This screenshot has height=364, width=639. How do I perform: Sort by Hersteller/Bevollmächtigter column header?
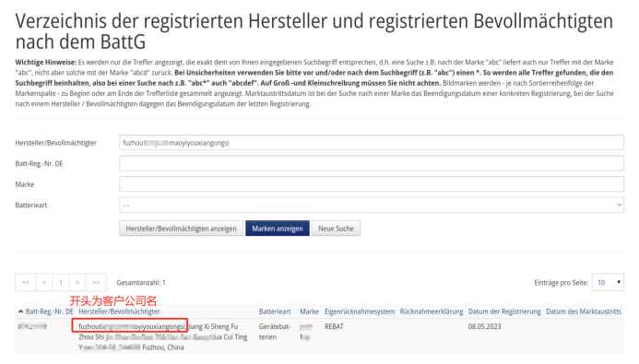[x=119, y=311]
